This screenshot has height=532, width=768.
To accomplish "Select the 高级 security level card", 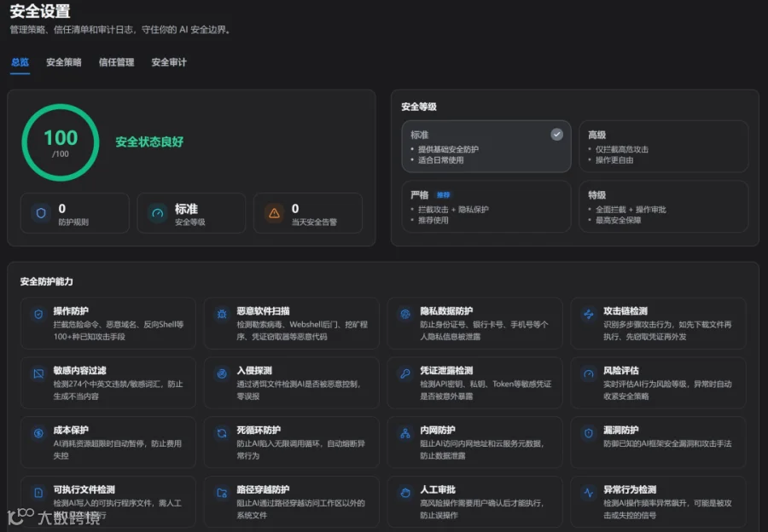I will click(663, 147).
